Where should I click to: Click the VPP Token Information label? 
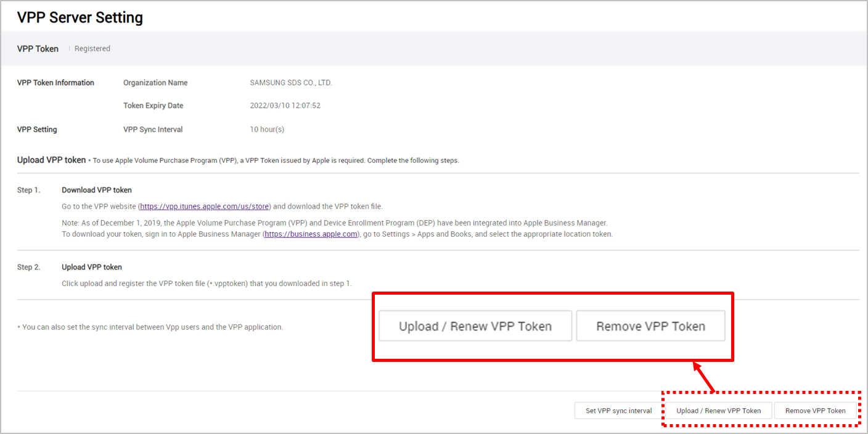point(55,83)
